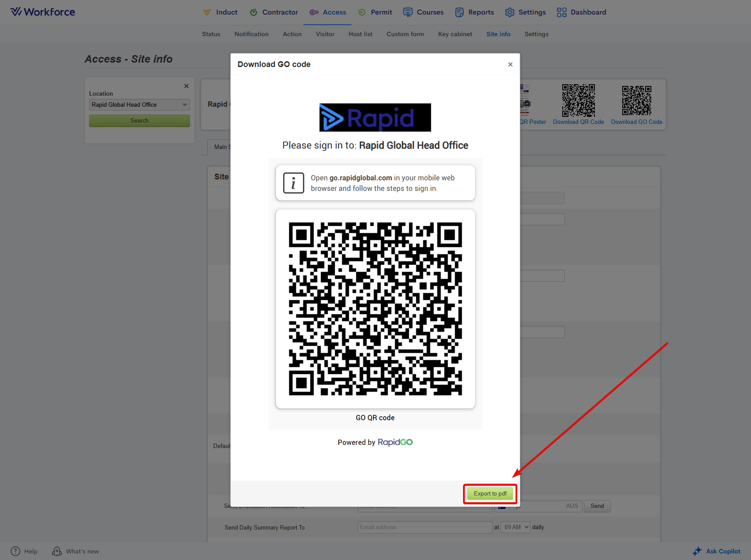Click the Export to pdf button

click(x=489, y=493)
